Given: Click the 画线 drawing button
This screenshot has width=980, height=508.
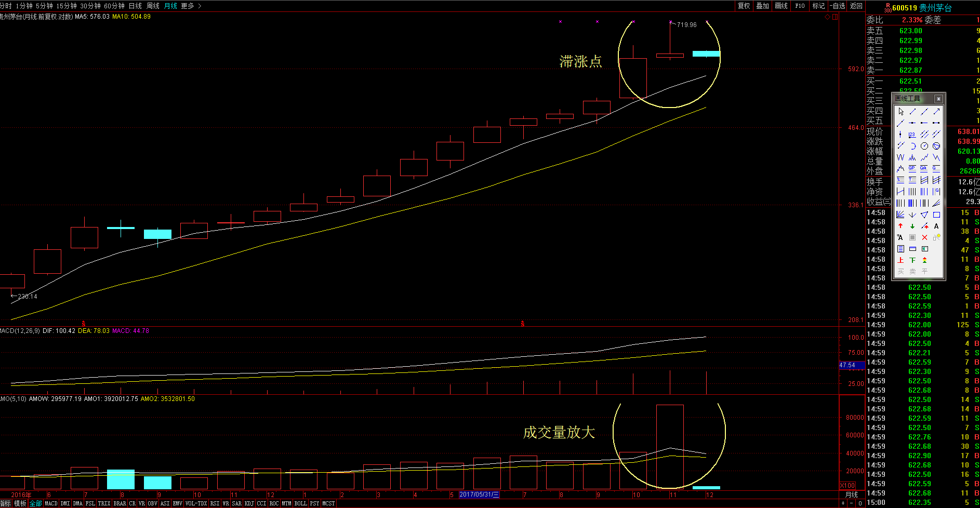Looking at the screenshot, I should (781, 6).
